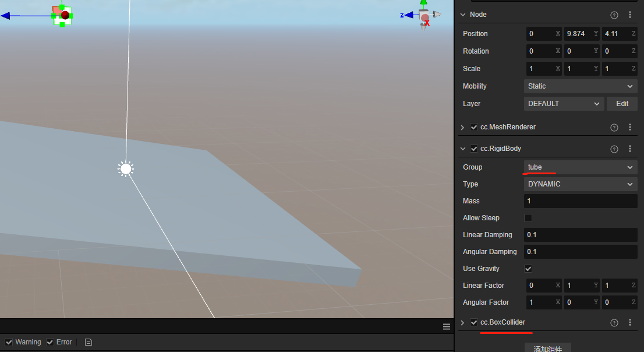Click the Linear Factor X field
Image resolution: width=644 pixels, height=352 pixels.
543,286
